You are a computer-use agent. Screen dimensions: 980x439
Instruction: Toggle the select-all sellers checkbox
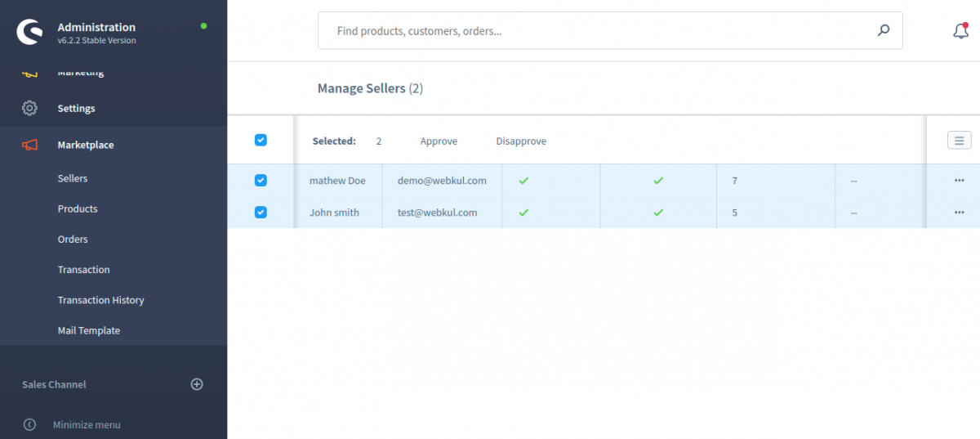(x=261, y=140)
